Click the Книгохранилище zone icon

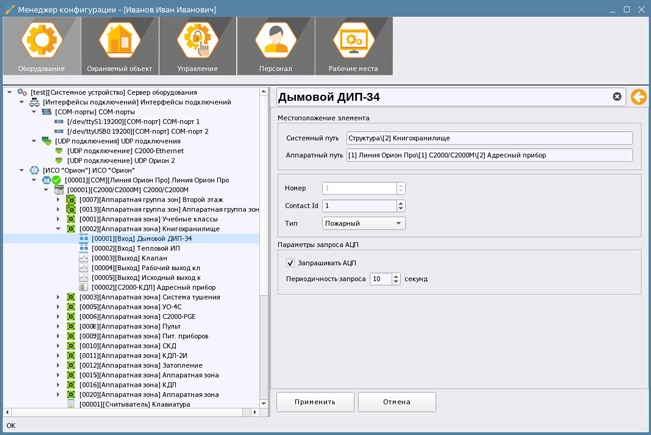pyautogui.click(x=71, y=229)
